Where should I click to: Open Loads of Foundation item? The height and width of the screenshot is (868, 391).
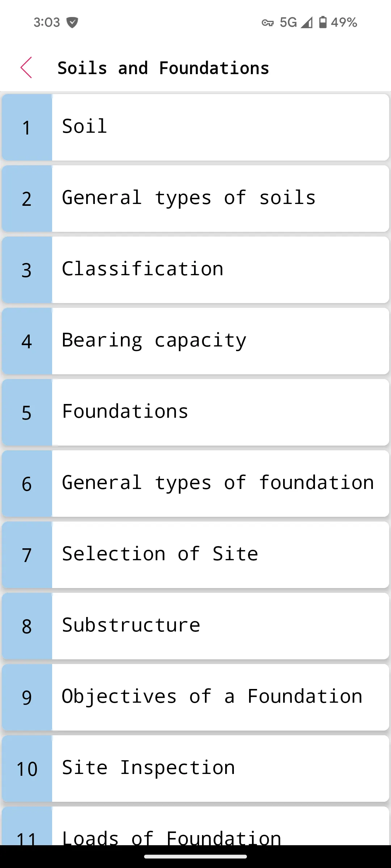(195, 826)
